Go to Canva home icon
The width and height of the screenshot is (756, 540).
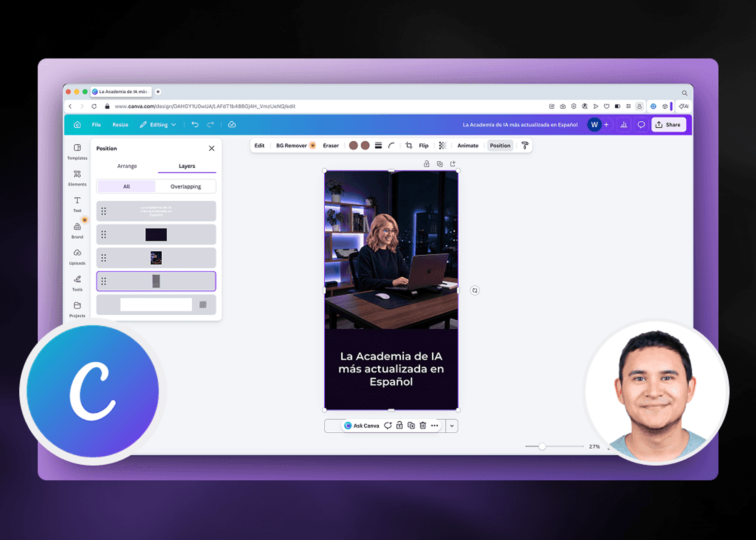tap(77, 124)
